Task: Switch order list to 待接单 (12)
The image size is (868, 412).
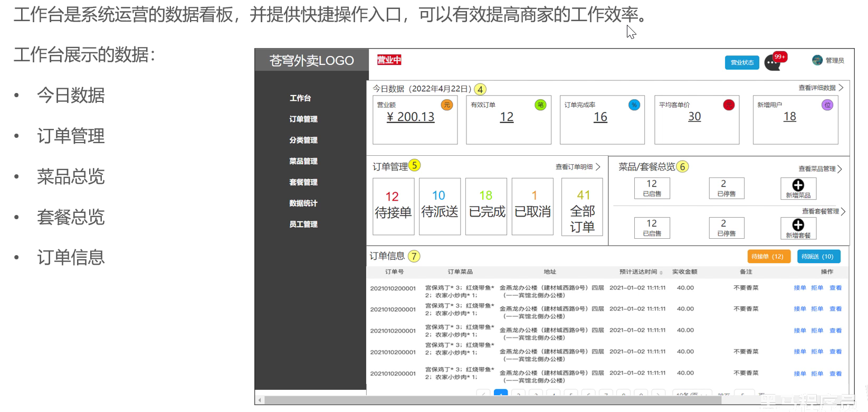Action: coord(768,256)
